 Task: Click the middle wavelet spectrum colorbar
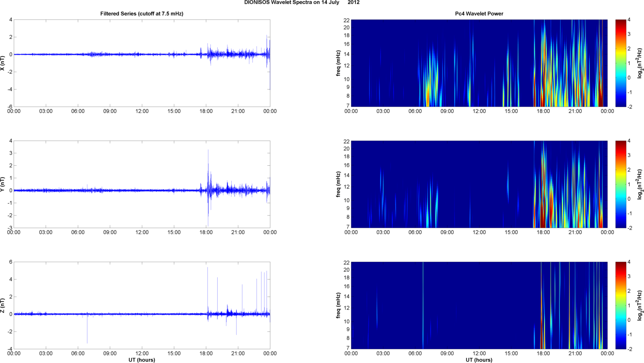(x=621, y=184)
